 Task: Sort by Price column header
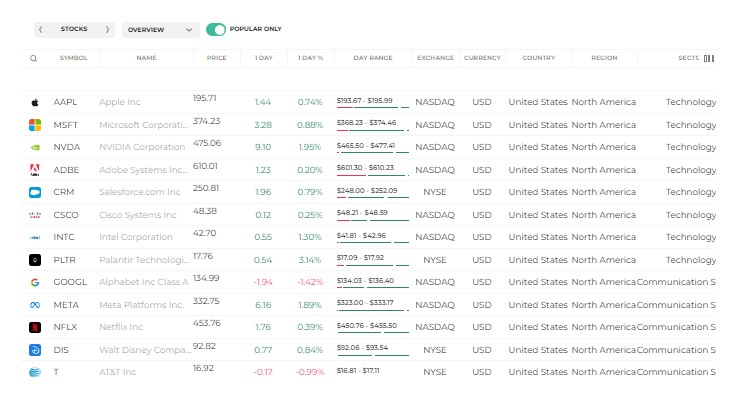(x=216, y=58)
